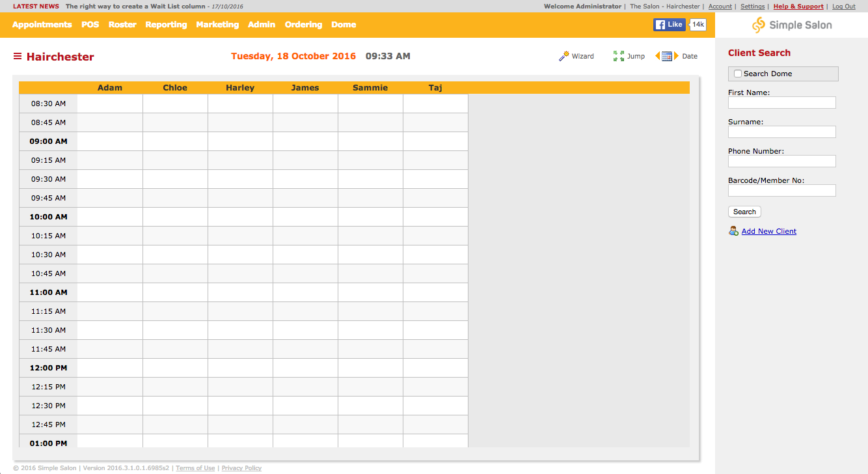Click the Tuesday, 18 October 2016 date
This screenshot has height=474, width=868.
pyautogui.click(x=293, y=56)
